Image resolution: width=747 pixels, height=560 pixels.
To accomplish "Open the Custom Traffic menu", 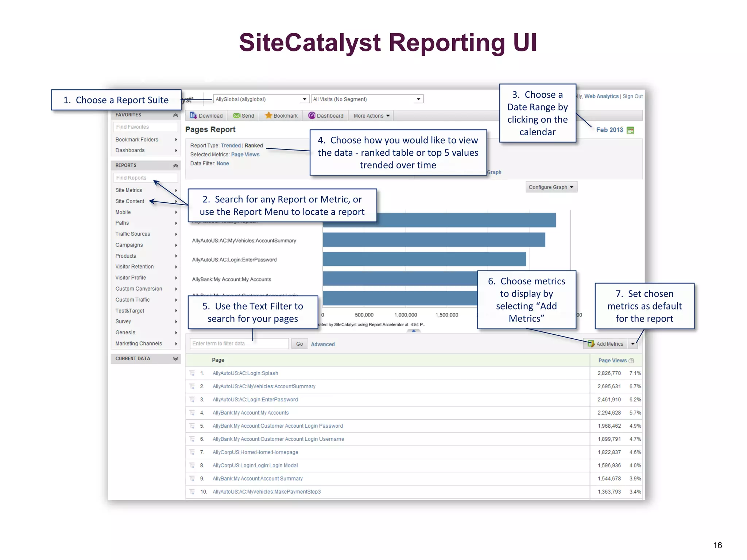I will 146,300.
